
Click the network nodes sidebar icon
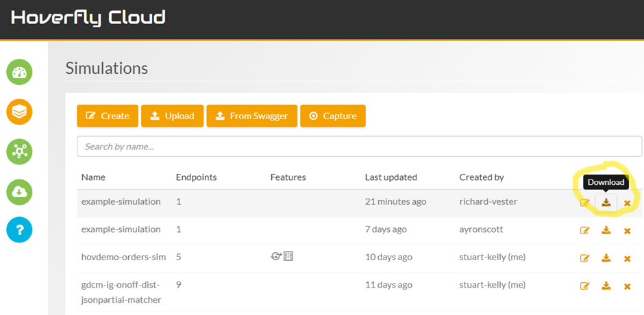coord(19,151)
